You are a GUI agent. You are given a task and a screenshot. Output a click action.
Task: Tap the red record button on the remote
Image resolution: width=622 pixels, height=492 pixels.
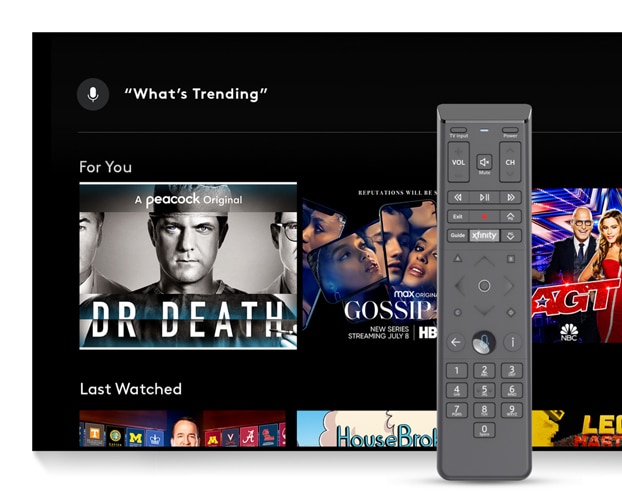(484, 217)
